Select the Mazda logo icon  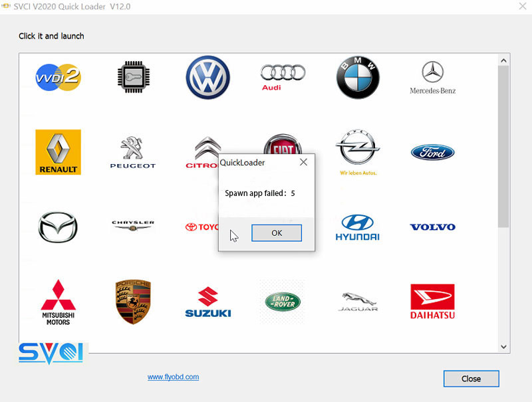[58, 227]
